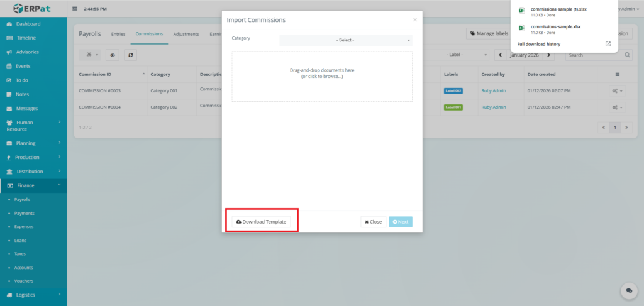Open Payrolls under Finance
This screenshot has width=644, height=306.
point(22,199)
